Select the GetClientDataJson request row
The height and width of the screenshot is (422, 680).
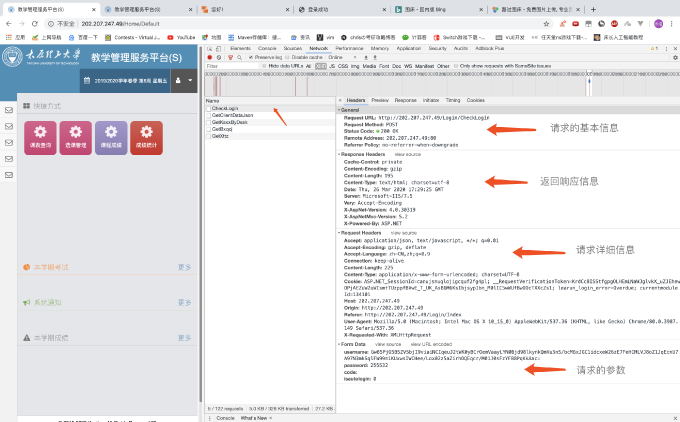[x=270, y=115]
